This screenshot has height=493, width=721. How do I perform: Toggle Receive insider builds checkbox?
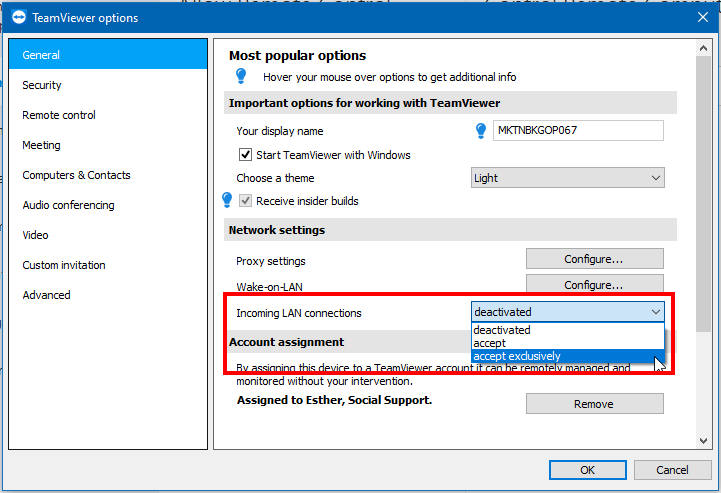[245, 201]
